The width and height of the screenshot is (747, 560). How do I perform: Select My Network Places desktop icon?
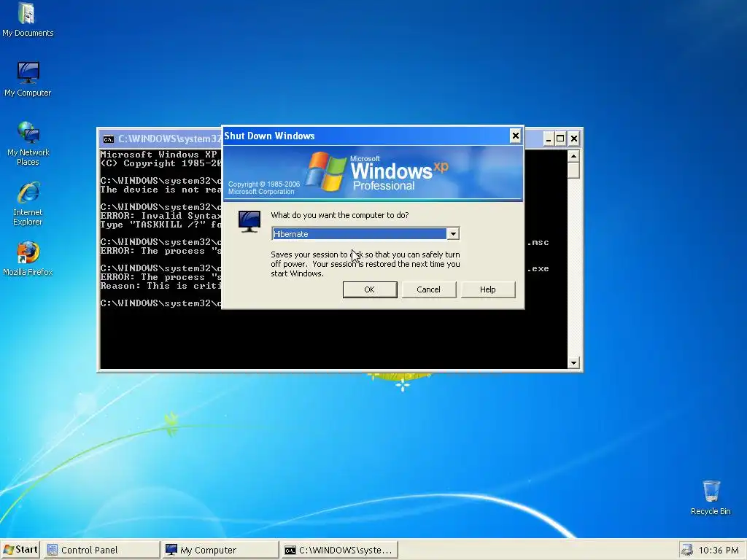28,143
